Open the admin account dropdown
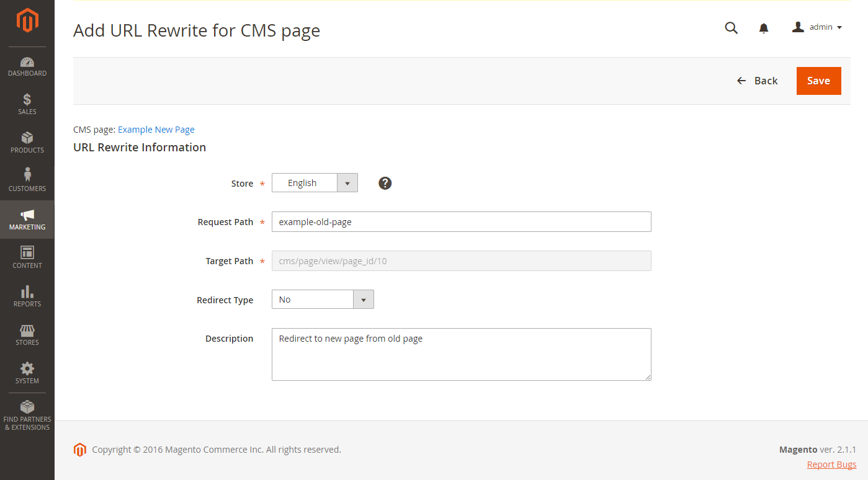The width and height of the screenshot is (868, 480). (x=817, y=27)
